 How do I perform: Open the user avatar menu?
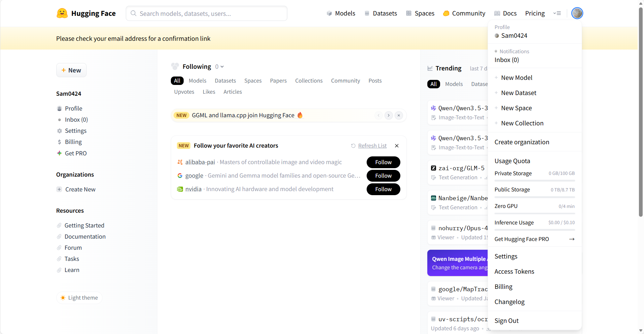(577, 13)
